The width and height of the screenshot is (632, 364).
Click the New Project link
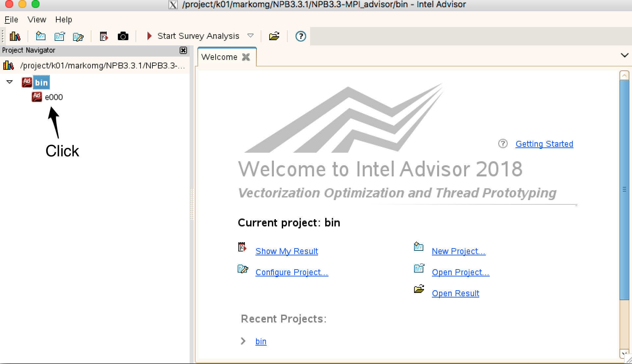pyautogui.click(x=459, y=251)
